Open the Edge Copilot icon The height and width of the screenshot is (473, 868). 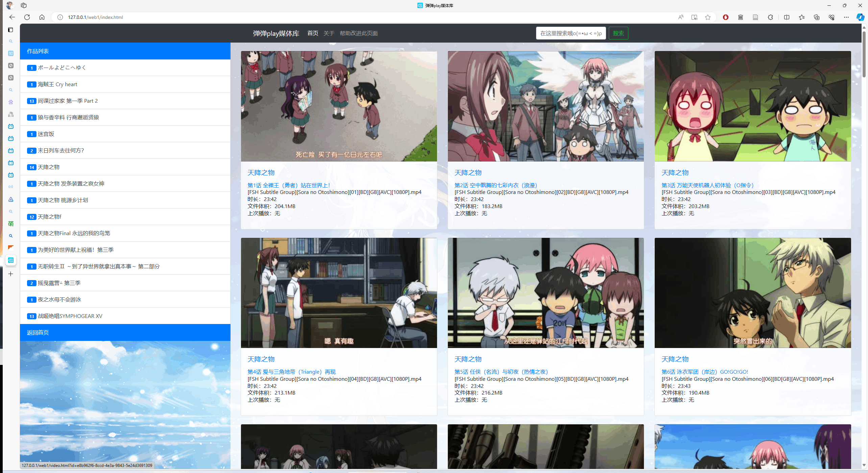click(860, 17)
